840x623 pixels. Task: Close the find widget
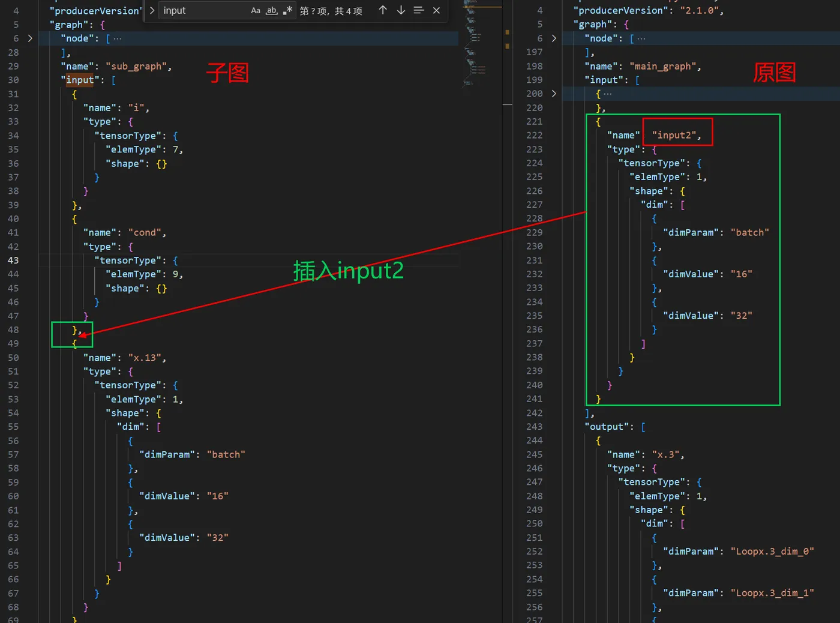click(436, 10)
